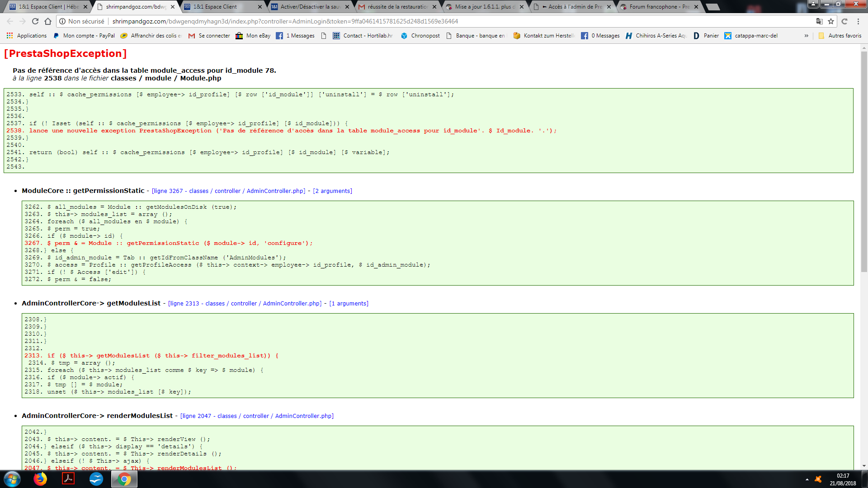The height and width of the screenshot is (488, 868).
Task: Click the Windows Start orb
Action: point(12,479)
